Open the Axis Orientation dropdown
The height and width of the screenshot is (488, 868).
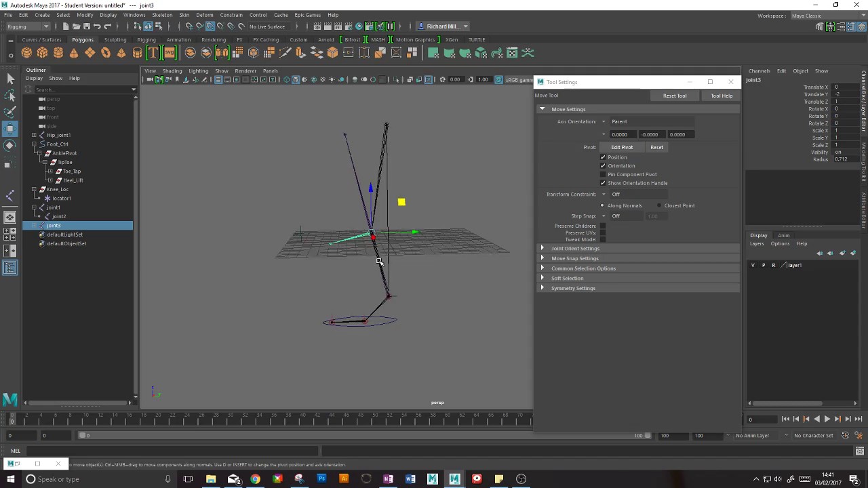[604, 121]
